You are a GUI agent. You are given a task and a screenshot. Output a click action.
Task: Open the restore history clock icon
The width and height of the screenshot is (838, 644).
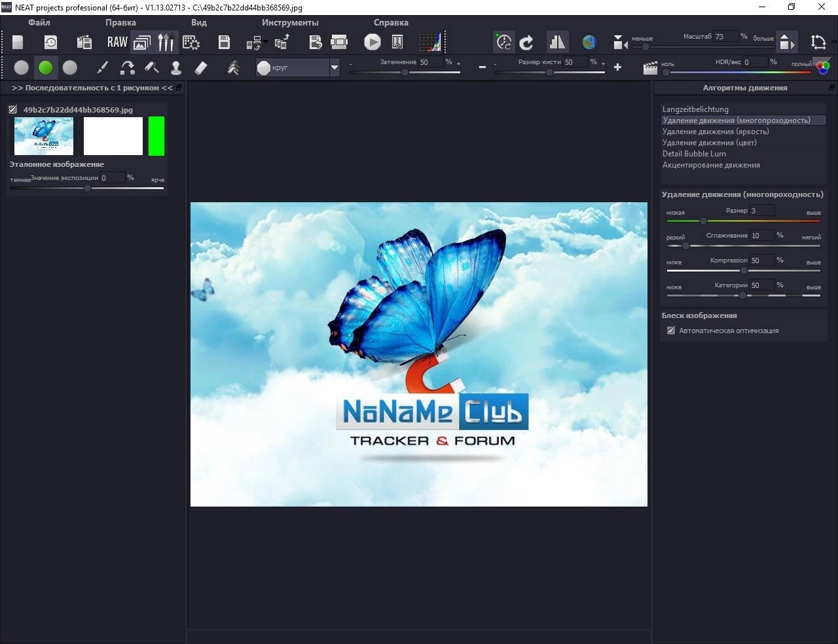(50, 43)
